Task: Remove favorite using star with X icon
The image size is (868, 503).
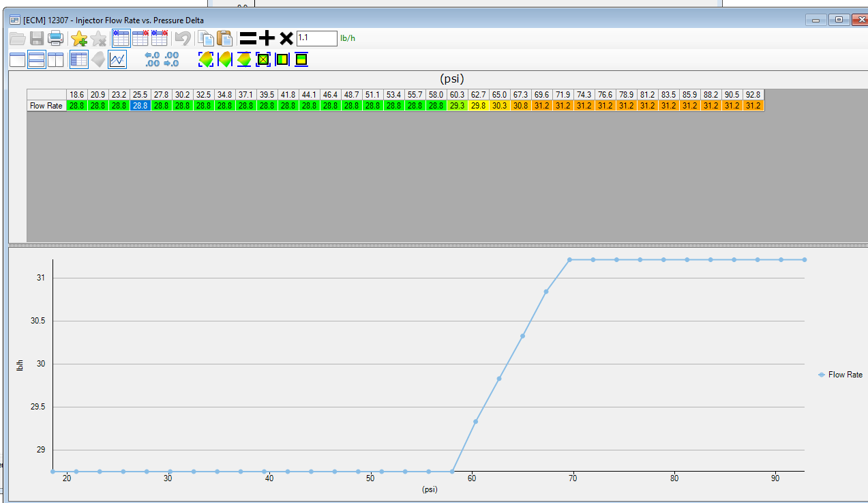Action: coord(98,38)
